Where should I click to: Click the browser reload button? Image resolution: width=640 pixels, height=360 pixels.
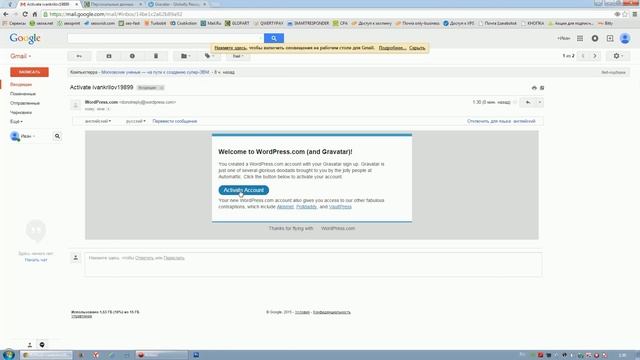[25, 14]
